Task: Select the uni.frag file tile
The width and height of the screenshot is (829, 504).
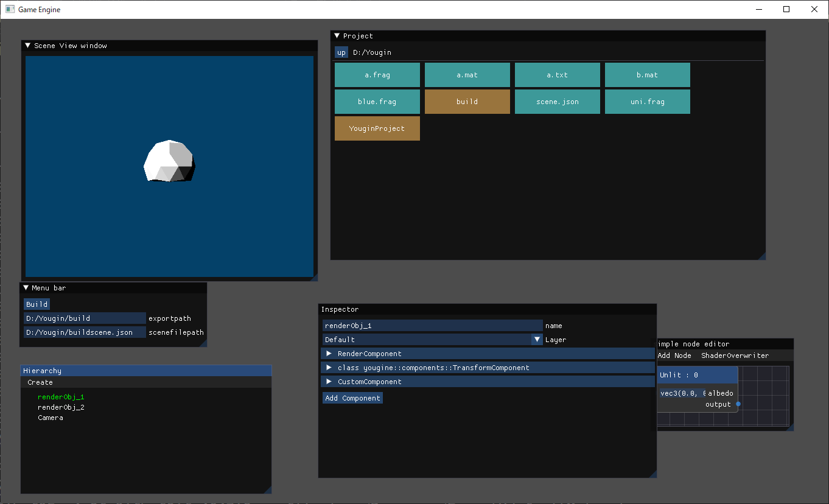Action: [x=648, y=102]
